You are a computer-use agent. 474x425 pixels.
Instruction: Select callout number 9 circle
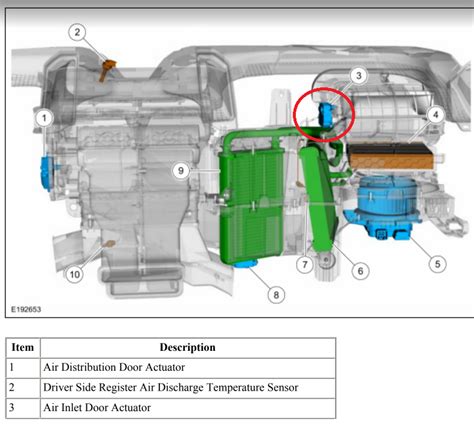tap(181, 171)
